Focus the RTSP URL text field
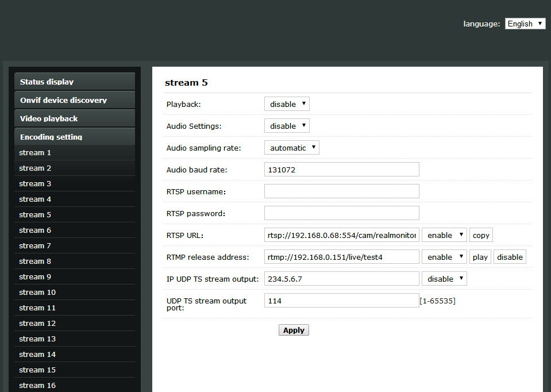 (341, 235)
